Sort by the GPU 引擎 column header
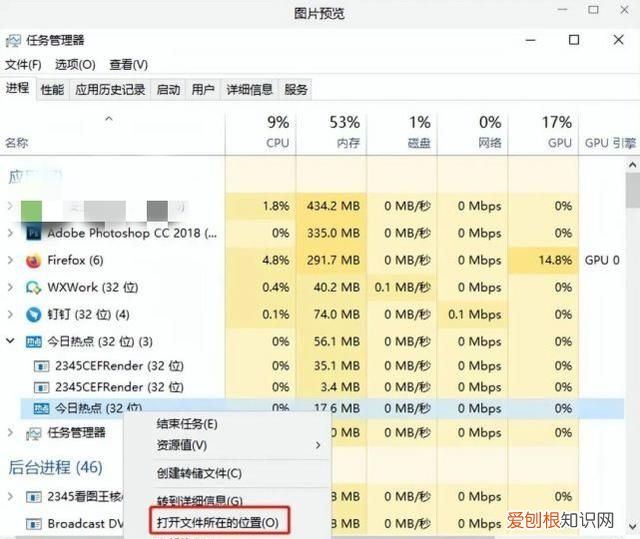The width and height of the screenshot is (640, 539). pos(610,143)
